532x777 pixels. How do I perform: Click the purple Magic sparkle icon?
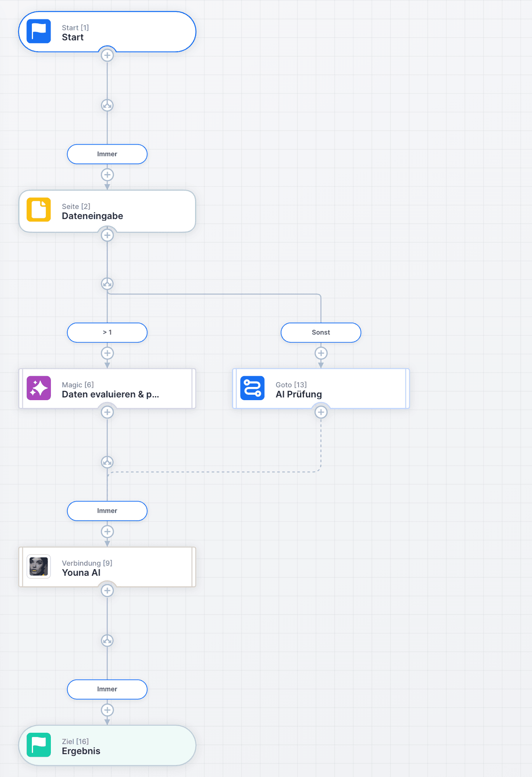tap(38, 388)
